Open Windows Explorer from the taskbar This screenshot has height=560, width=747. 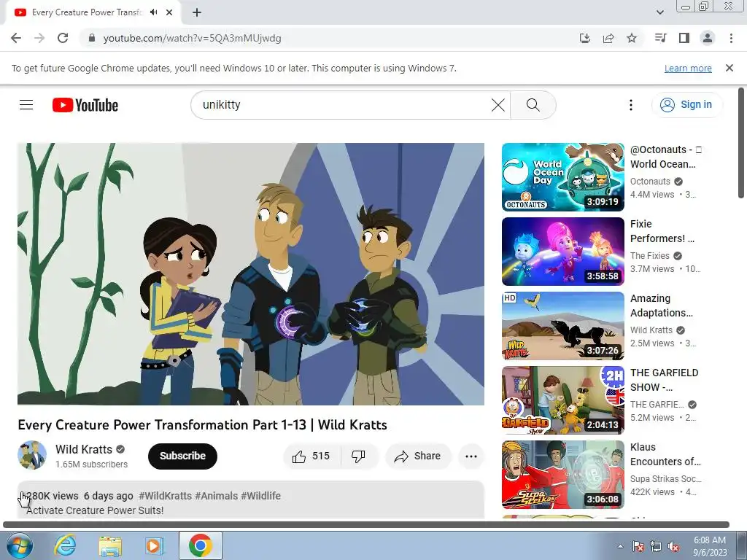(x=110, y=545)
